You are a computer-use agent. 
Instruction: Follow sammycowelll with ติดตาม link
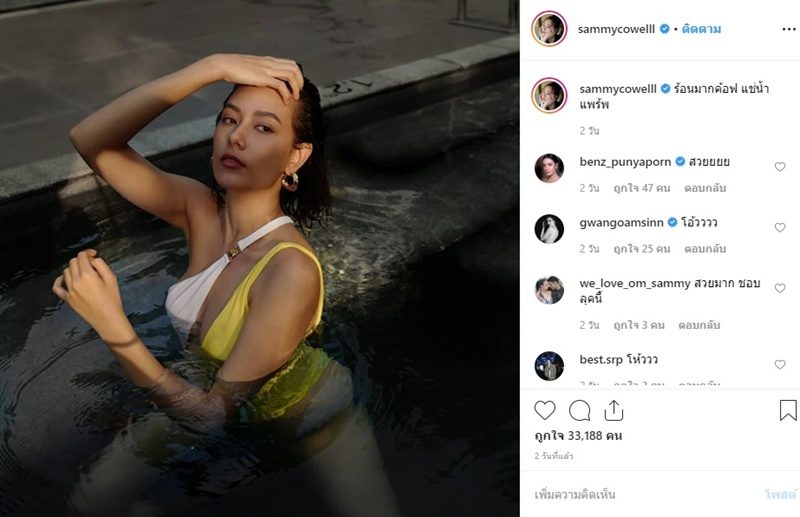tap(702, 29)
